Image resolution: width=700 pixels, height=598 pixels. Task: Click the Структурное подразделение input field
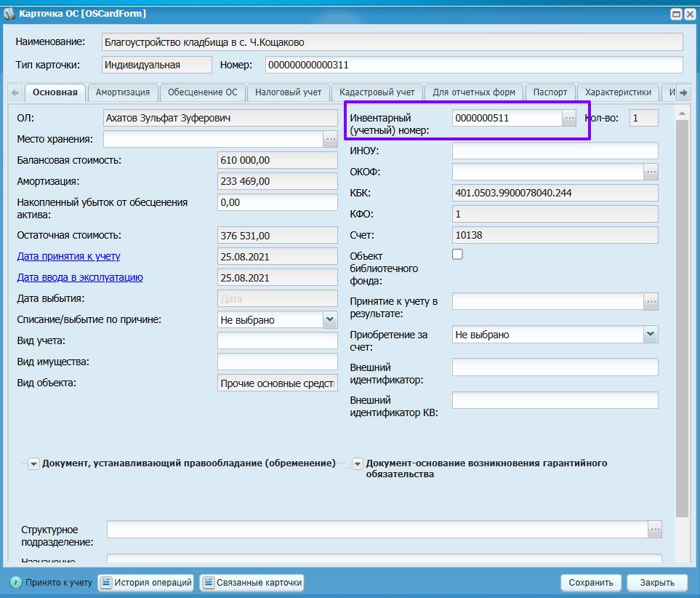(377, 529)
